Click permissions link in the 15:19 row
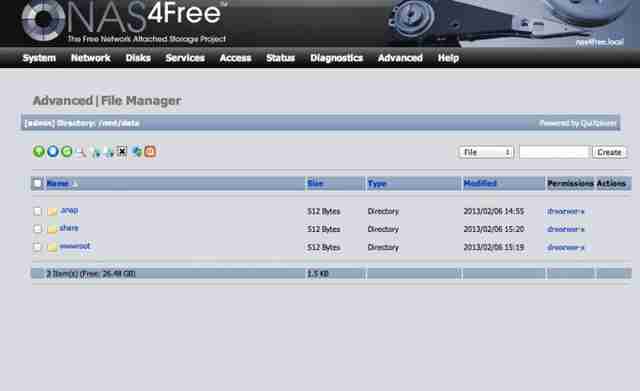The height and width of the screenshot is (391, 640). point(565,247)
